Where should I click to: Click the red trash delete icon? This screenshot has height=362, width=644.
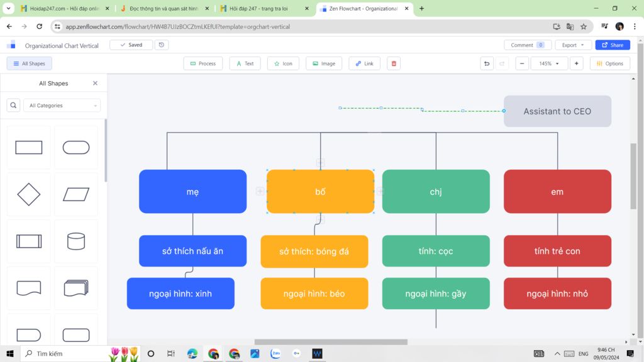point(394,63)
